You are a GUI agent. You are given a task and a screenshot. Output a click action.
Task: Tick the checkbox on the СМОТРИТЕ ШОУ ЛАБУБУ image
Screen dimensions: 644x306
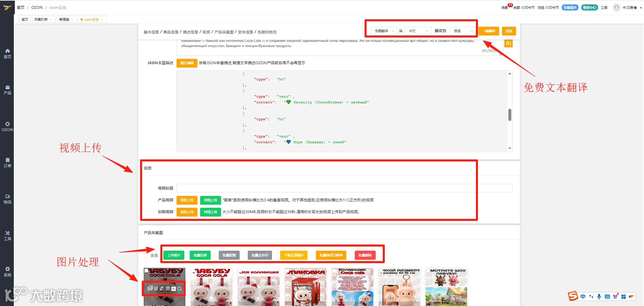click(428, 271)
